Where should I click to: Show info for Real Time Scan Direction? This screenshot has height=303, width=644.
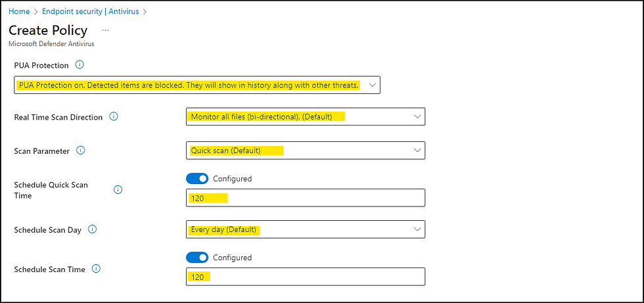click(x=114, y=116)
